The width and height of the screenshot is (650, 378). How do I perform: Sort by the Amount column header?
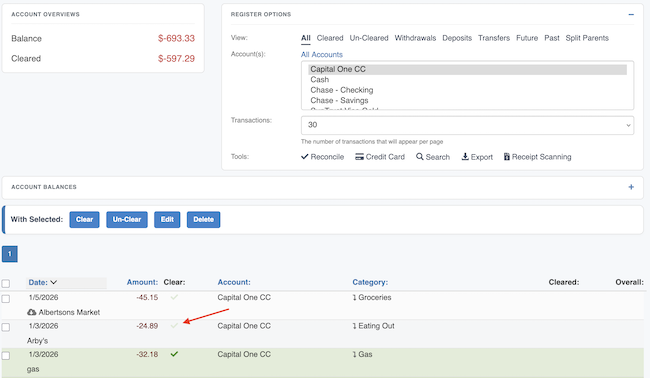pos(142,282)
